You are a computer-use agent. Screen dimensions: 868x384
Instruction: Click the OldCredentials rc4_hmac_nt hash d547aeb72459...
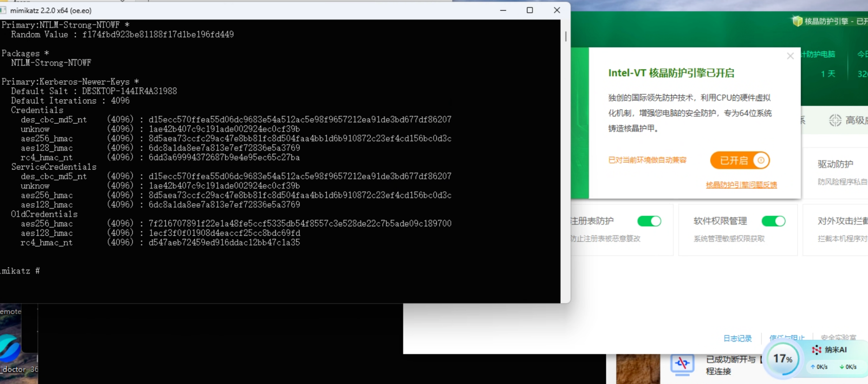tap(224, 243)
